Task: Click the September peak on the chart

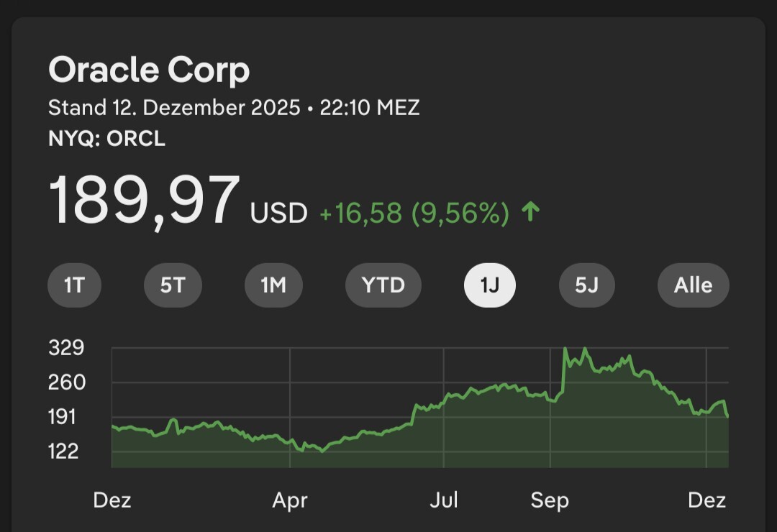Action: coord(565,350)
